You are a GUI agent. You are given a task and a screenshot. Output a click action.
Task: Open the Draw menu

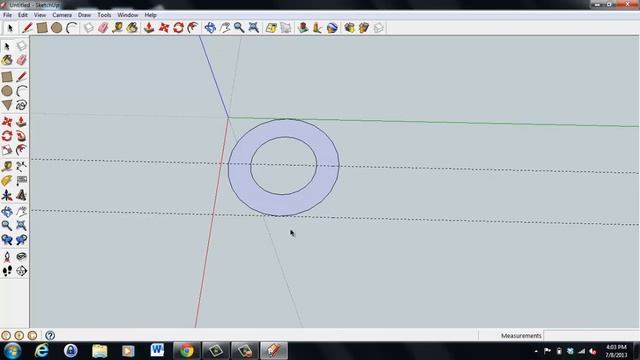pyautogui.click(x=84, y=15)
